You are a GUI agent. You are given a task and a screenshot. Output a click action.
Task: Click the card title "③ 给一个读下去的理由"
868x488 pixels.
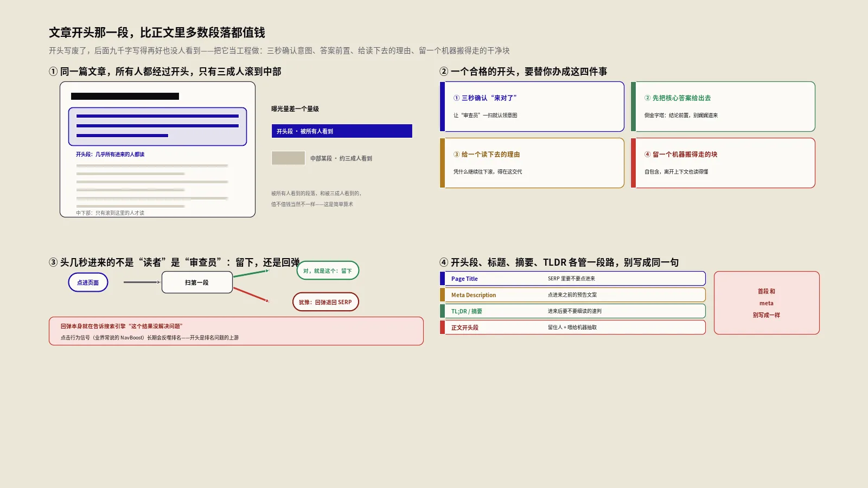pyautogui.click(x=487, y=155)
